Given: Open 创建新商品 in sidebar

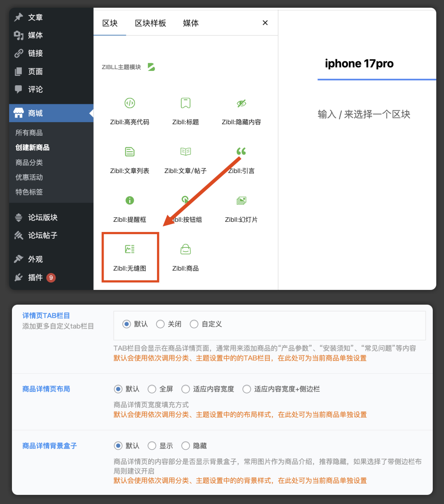Looking at the screenshot, I should coord(32,147).
